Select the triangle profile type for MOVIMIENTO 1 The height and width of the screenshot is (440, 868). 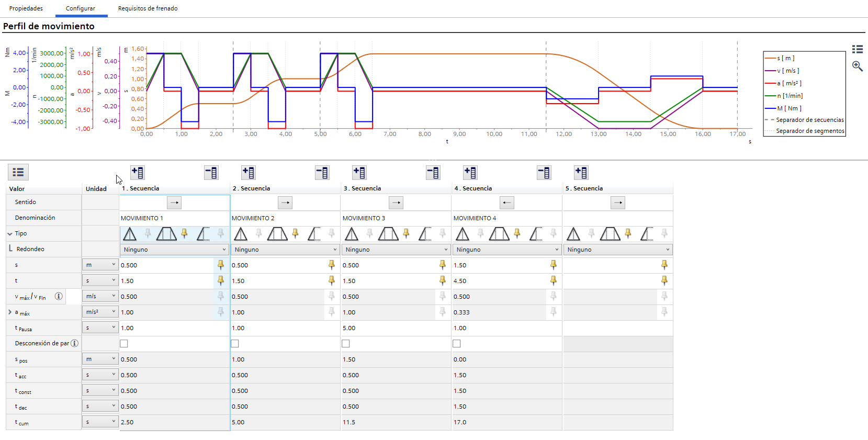click(x=130, y=234)
